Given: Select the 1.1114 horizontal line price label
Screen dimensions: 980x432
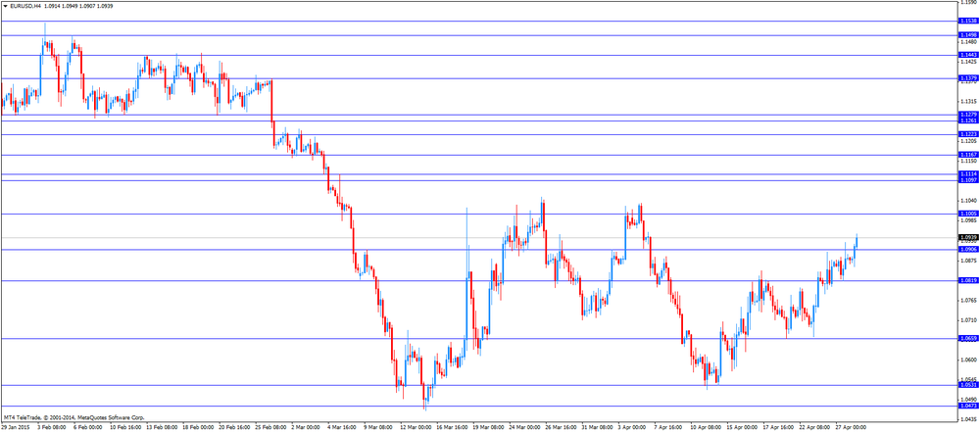Looking at the screenshot, I should 968,173.
